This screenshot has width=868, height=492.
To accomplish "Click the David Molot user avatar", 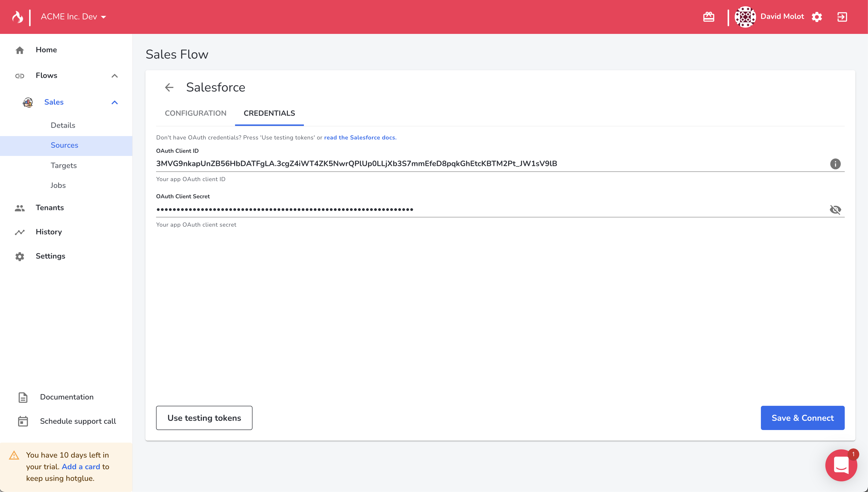I will (745, 16).
